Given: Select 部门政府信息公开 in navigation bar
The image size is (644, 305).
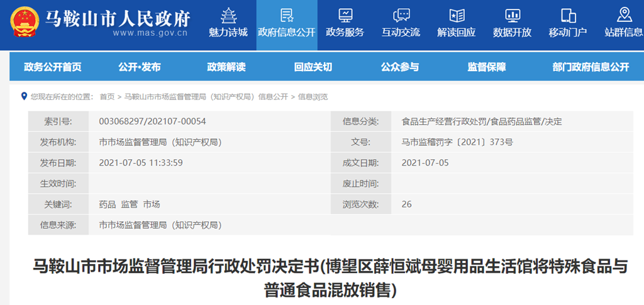Looking at the screenshot, I should pyautogui.click(x=591, y=67).
